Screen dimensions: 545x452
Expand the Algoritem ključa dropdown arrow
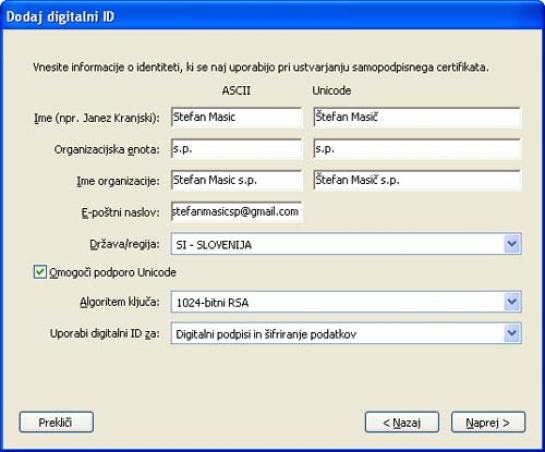tap(512, 302)
